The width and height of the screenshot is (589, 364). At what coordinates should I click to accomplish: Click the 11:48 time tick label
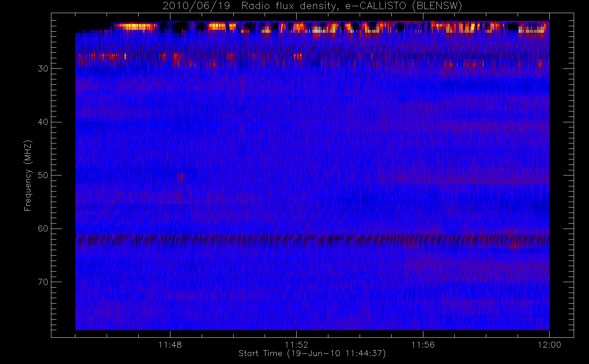[x=170, y=345]
